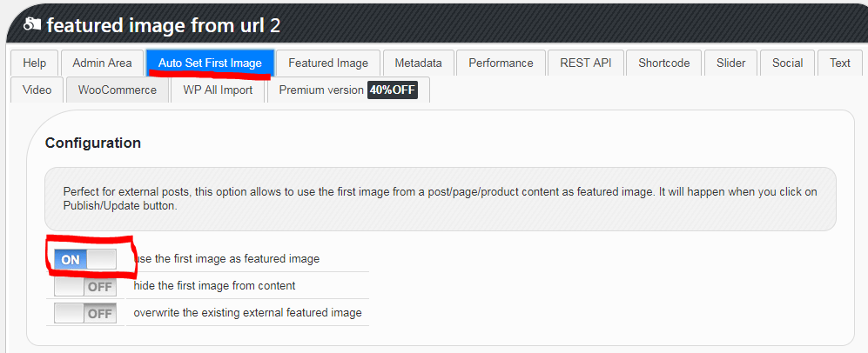Click the 40%OFF badge
Viewport: 868px width, 353px height.
click(393, 90)
